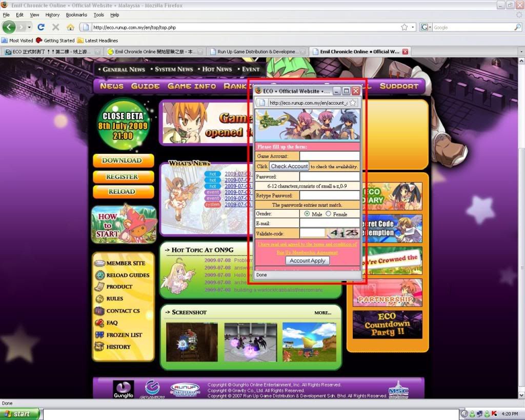Click the orange DOWNLOAD button
This screenshot has width=525, height=420.
pyautogui.click(x=123, y=161)
